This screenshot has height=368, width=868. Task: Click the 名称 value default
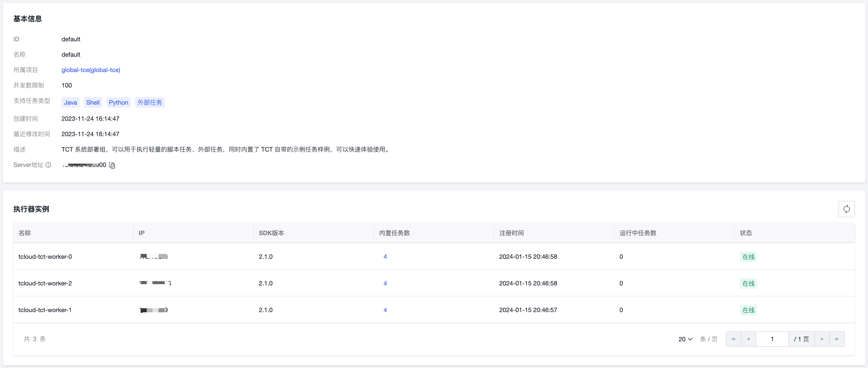pyautogui.click(x=71, y=55)
